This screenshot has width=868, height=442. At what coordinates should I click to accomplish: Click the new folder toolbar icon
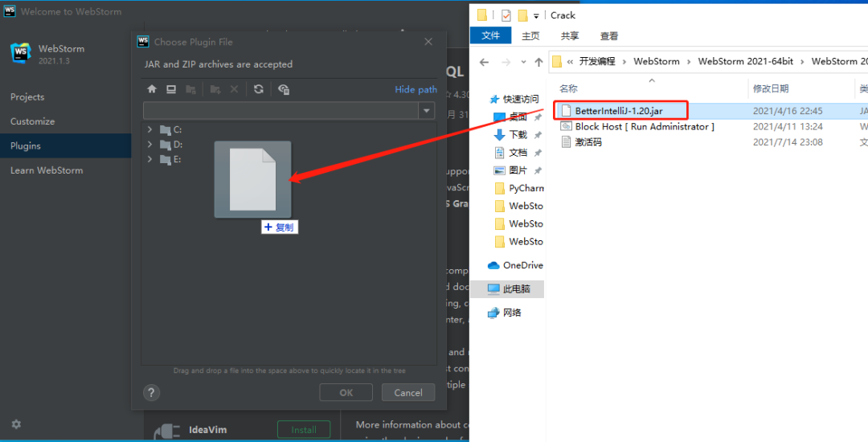click(215, 89)
